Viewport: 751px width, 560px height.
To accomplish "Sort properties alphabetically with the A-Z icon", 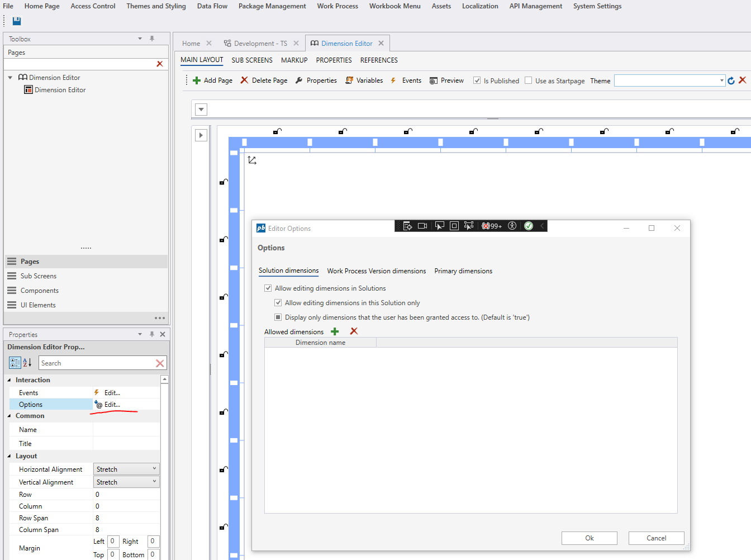I will pos(27,363).
